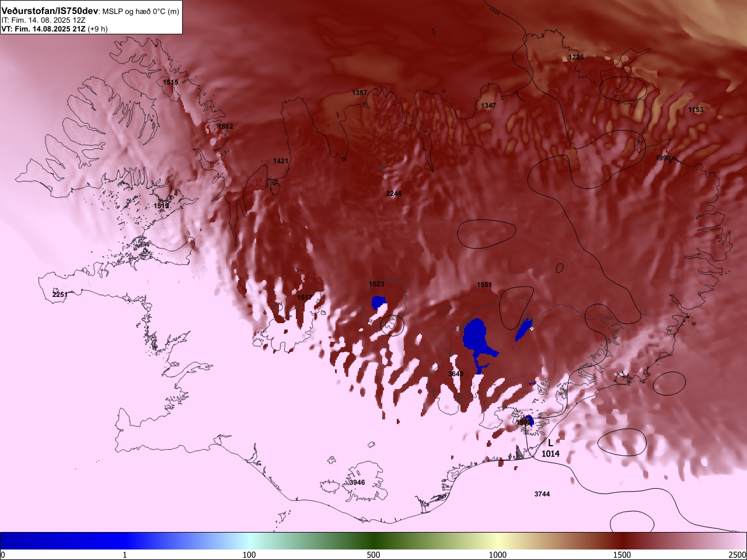Click the 1153 map value

click(x=696, y=110)
